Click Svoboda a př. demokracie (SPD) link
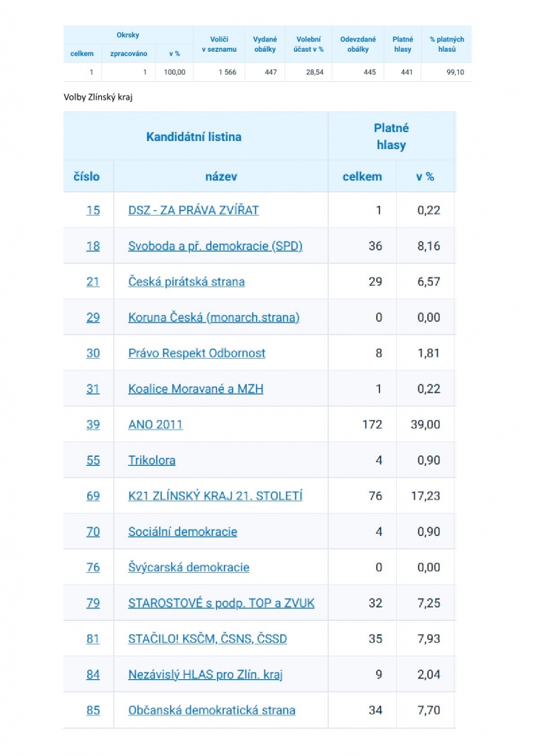The width and height of the screenshot is (535, 756). (x=215, y=246)
